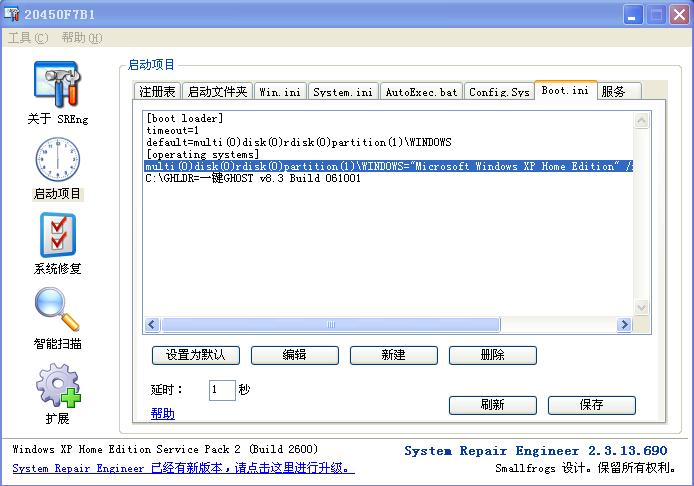
Task: Switch to the 服务 tab
Action: point(619,92)
